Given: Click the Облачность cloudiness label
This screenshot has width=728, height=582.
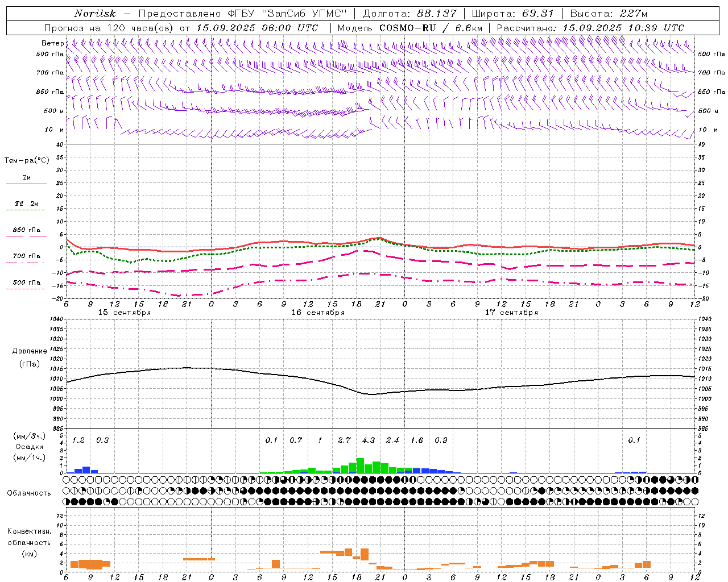Looking at the screenshot, I should (x=29, y=493).
